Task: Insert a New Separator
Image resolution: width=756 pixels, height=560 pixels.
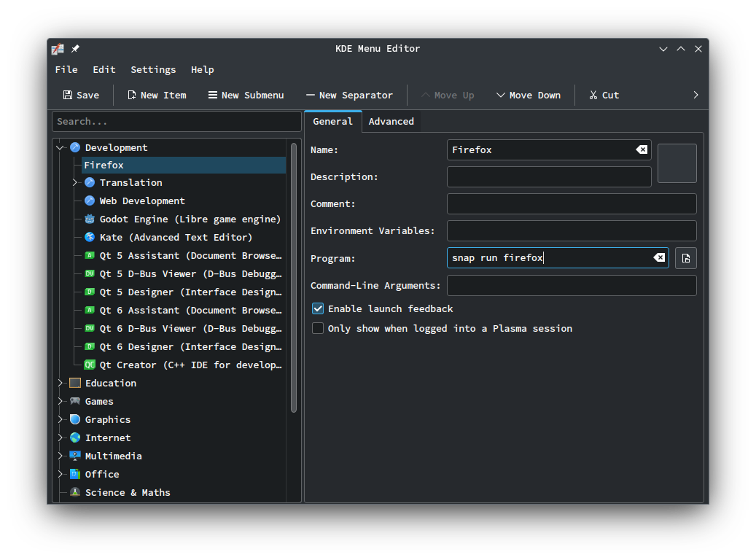Action: point(349,95)
